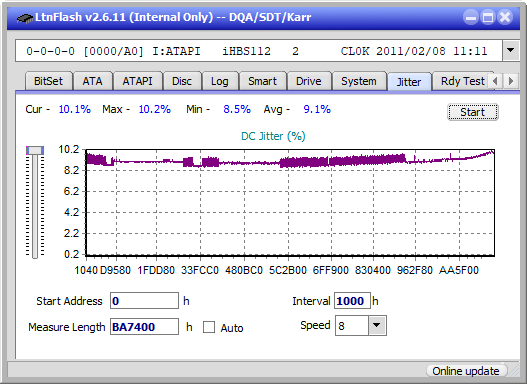Switch to the Smart tab
This screenshot has width=527, height=384.
[x=262, y=81]
